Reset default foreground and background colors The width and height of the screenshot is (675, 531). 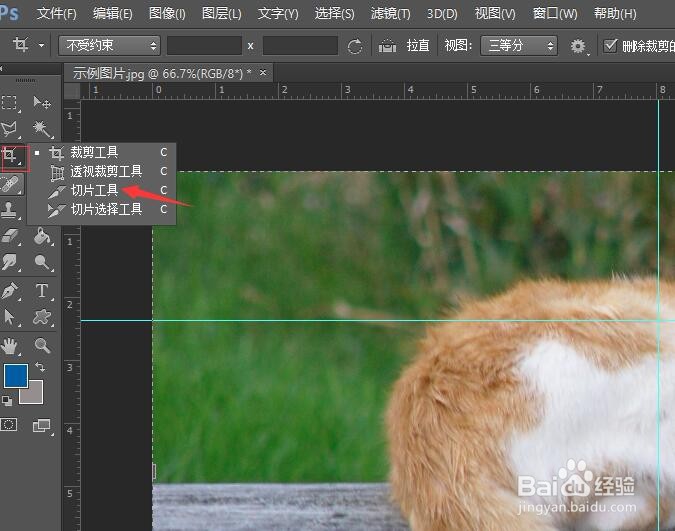coord(7,401)
